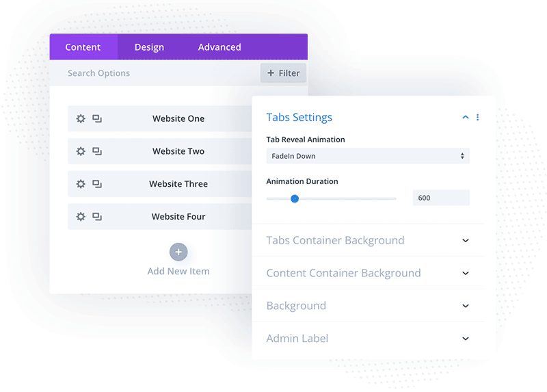Click the Tab Reveal Animation label
The image size is (547, 392).
click(306, 140)
